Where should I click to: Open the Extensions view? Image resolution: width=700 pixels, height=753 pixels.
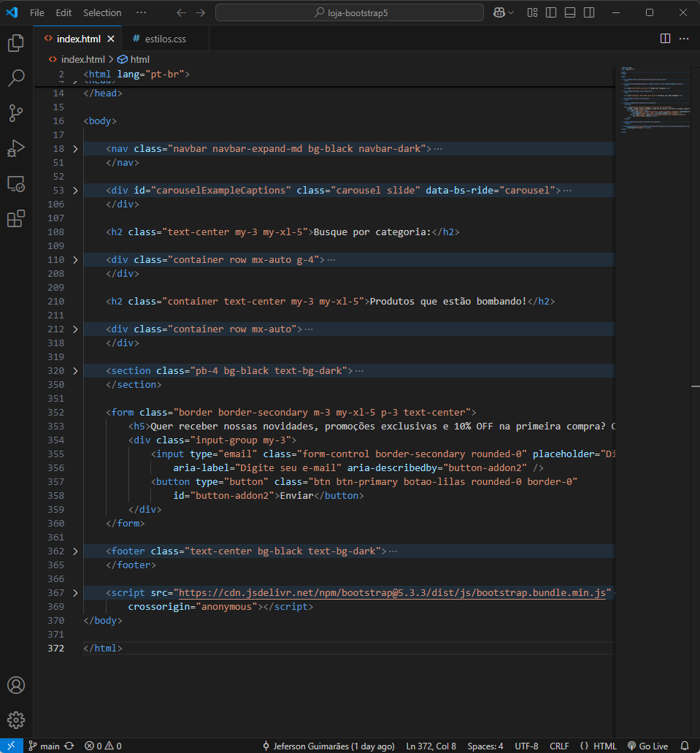coord(16,219)
